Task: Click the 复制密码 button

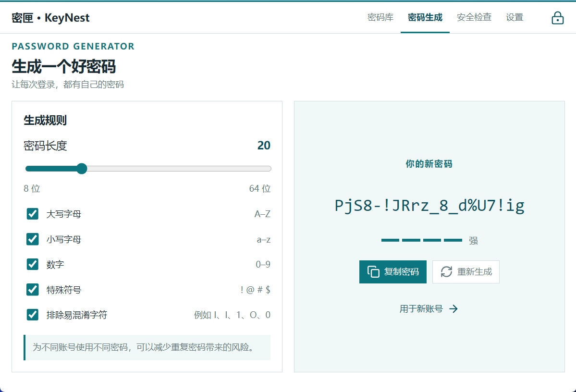Action: point(392,272)
